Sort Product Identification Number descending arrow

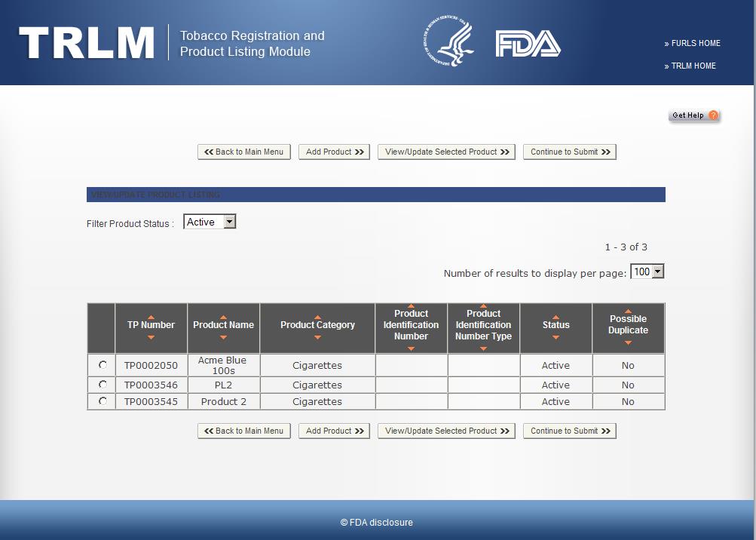[411, 348]
